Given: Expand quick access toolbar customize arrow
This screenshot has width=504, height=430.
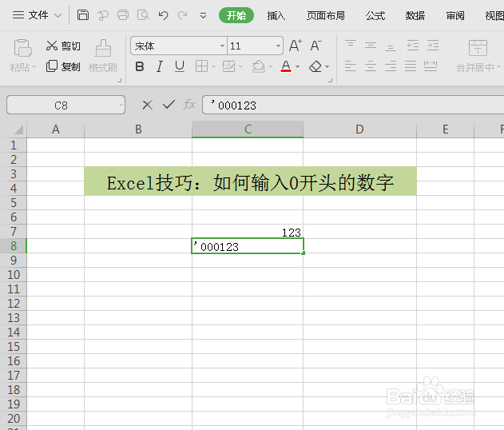Looking at the screenshot, I should pyautogui.click(x=203, y=15).
